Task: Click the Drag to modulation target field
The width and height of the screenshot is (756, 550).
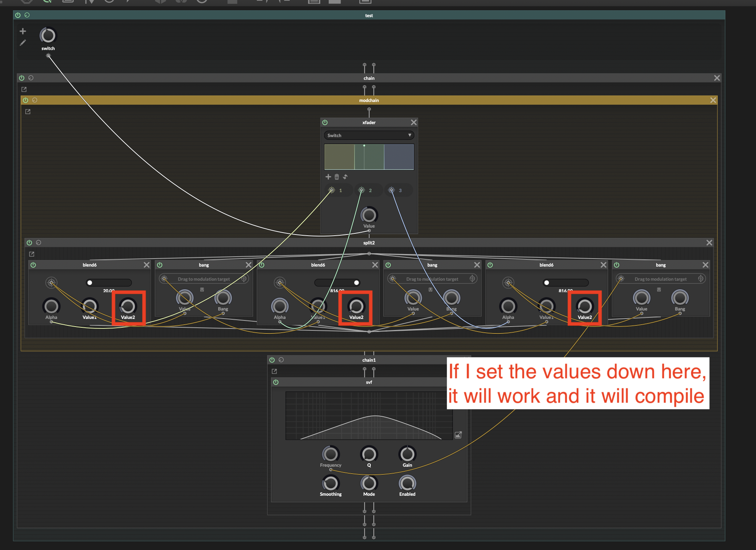Action: click(x=204, y=278)
